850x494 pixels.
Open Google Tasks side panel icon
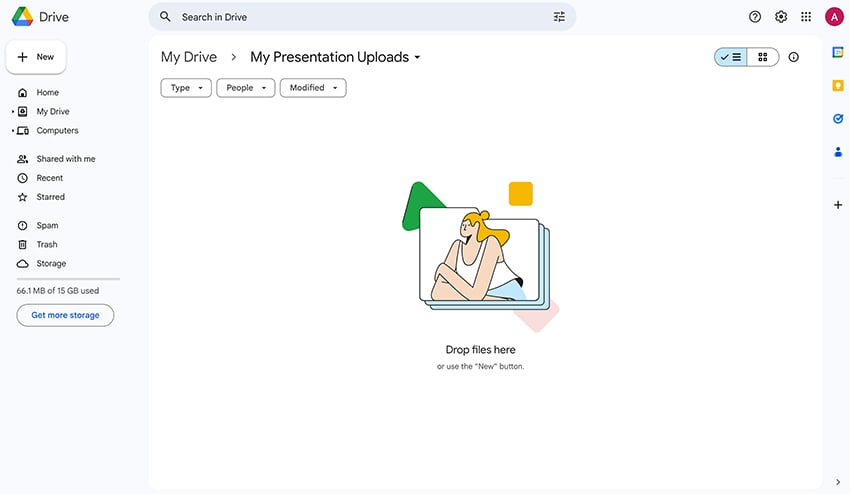tap(838, 119)
